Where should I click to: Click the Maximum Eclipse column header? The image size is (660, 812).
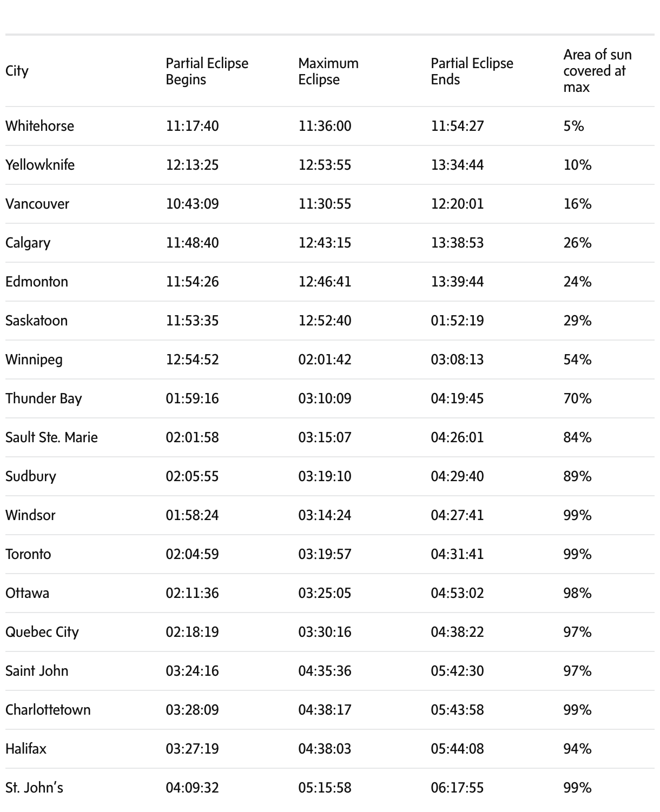[x=328, y=71]
